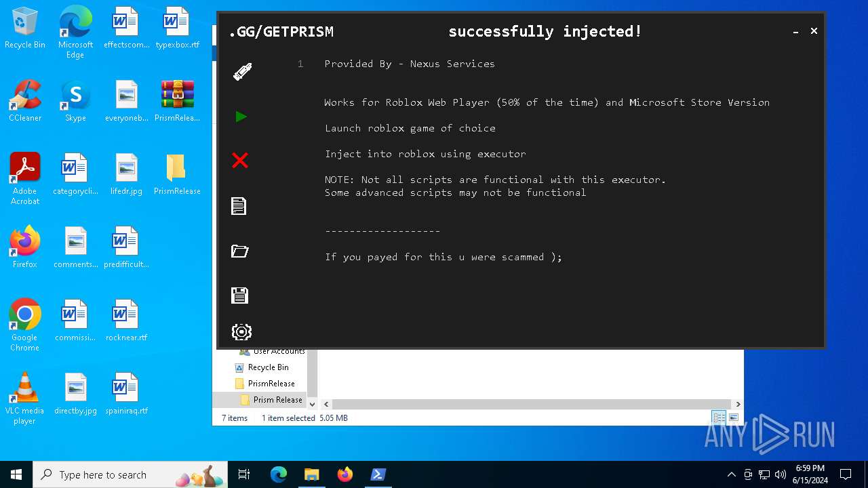Click the 'Inject into roblox using executor' line

pos(425,154)
